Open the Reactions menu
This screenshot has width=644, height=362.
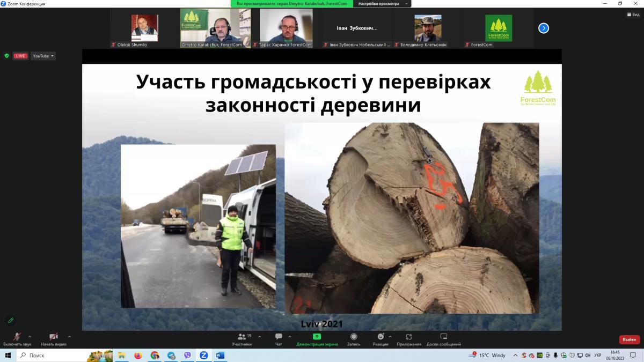pos(380,339)
